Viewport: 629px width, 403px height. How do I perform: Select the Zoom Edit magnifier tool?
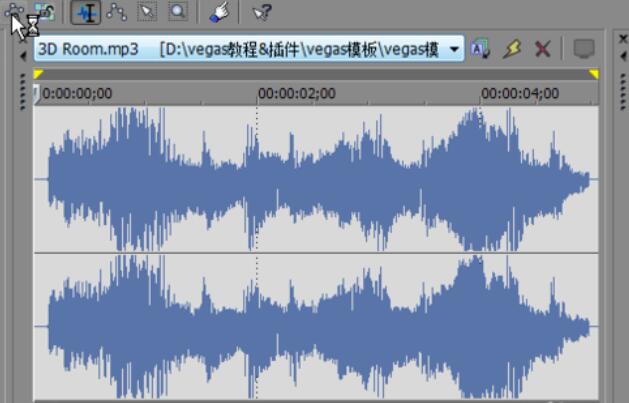(178, 12)
